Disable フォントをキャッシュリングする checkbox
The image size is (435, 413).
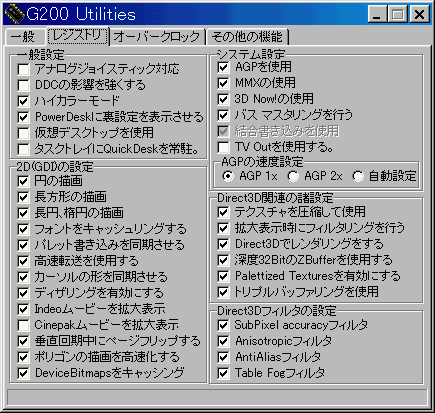[x=23, y=229]
